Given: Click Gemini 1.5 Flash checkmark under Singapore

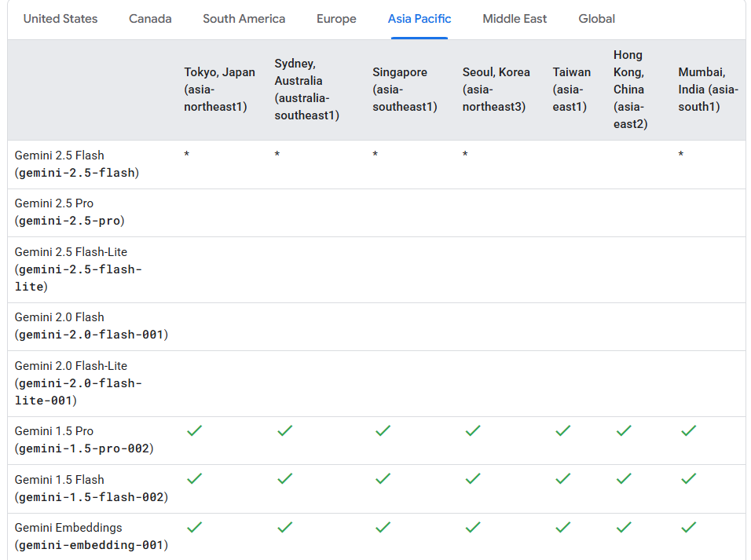Looking at the screenshot, I should pyautogui.click(x=383, y=478).
